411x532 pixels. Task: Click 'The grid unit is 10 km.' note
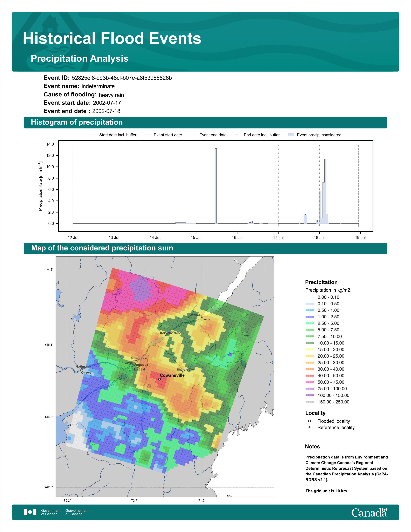tap(327, 491)
